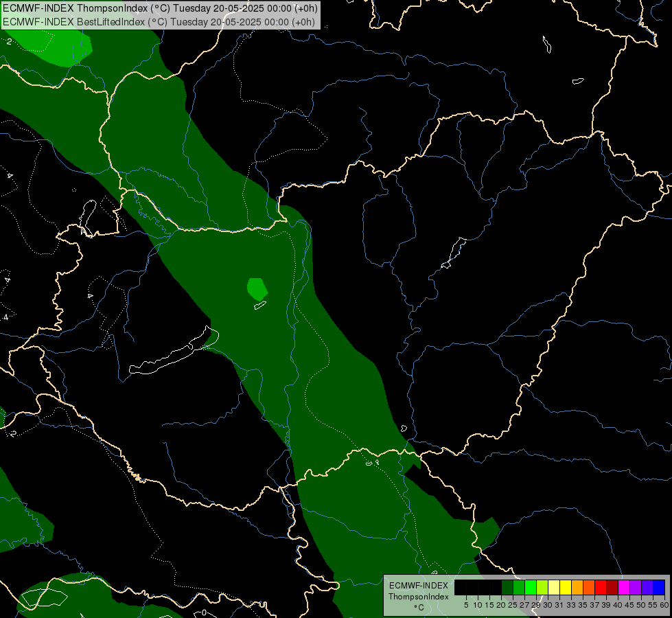Pick the bright green 27–29 legend swatch

click(531, 587)
